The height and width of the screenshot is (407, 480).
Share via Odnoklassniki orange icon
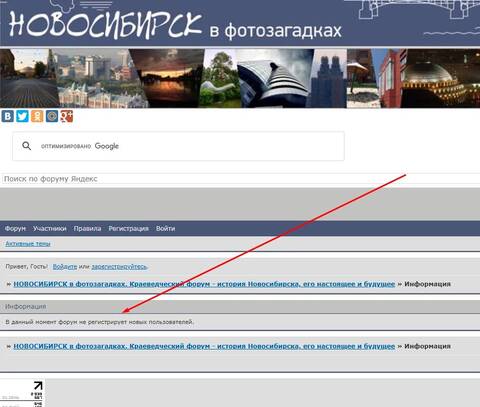[37, 116]
